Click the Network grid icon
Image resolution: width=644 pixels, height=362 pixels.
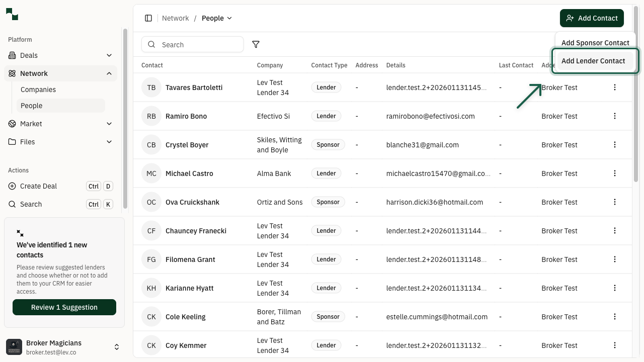[12, 73]
